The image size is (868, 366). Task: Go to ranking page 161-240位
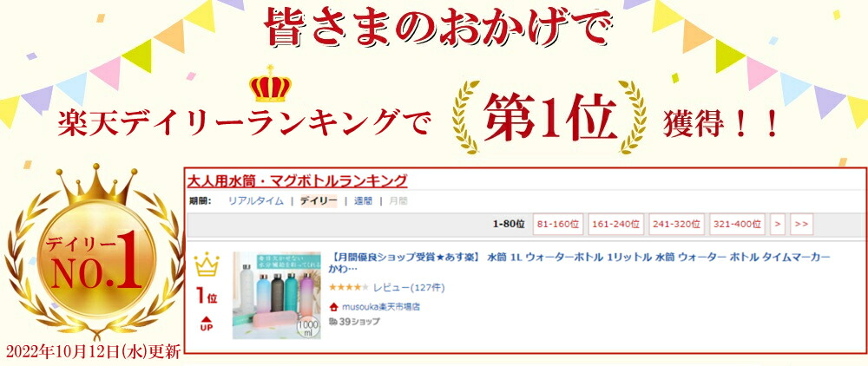[615, 225]
